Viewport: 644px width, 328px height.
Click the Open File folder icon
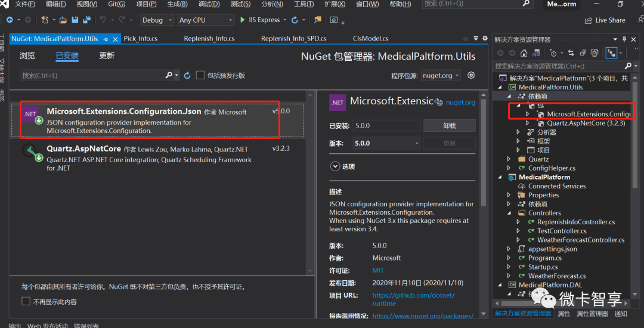click(63, 20)
